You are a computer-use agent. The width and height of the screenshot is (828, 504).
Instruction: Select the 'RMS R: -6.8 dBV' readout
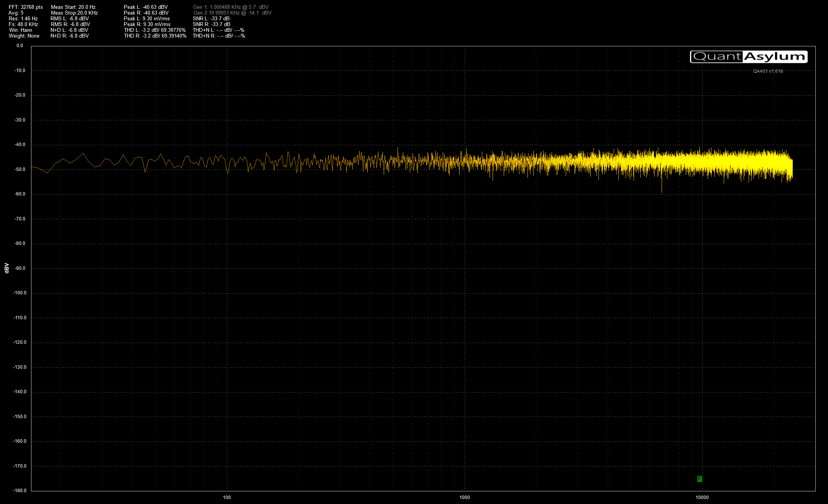click(x=70, y=24)
